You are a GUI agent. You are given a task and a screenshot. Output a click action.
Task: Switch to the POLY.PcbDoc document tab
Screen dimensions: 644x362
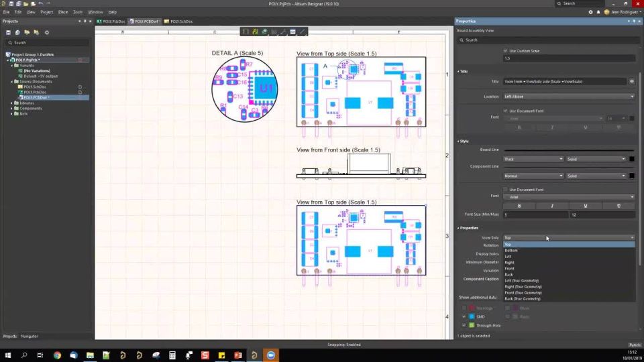111,21
